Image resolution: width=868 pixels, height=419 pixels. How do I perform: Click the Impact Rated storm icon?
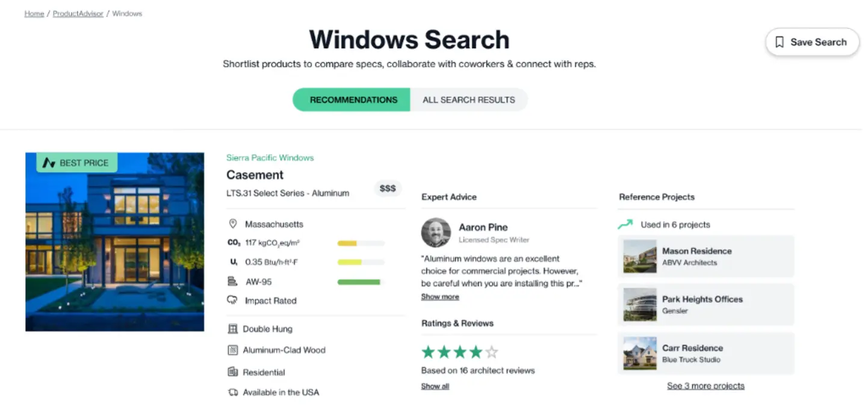[233, 300]
